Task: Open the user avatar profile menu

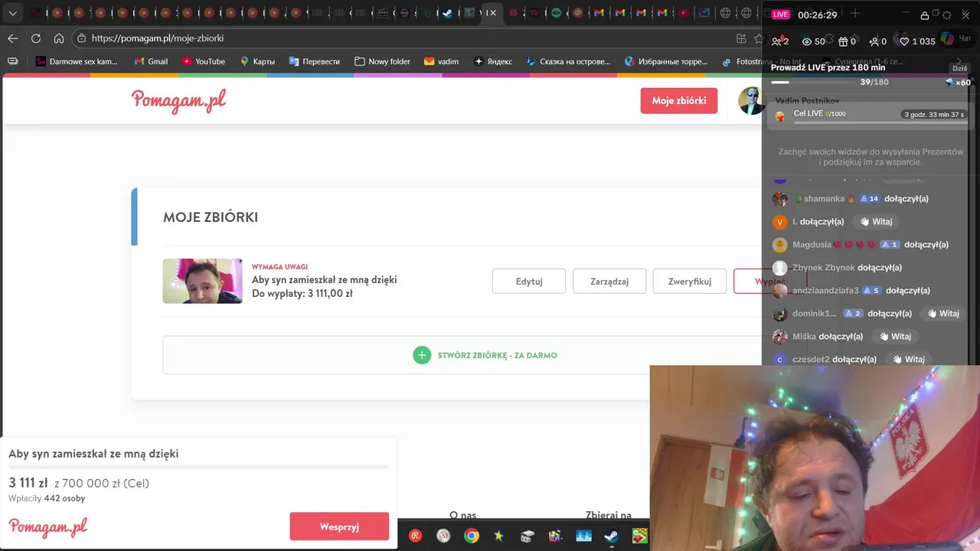Action: 750,100
